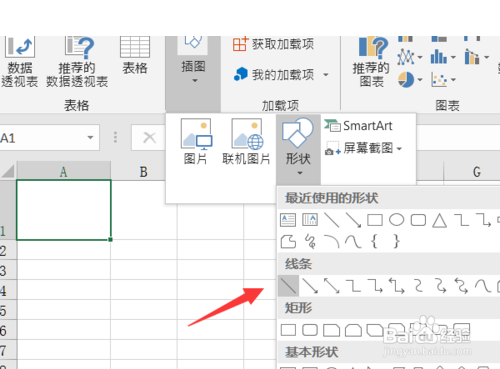Image resolution: width=500 pixels, height=369 pixels.
Task: Choose right brace in recently used shapes
Action: [396, 241]
